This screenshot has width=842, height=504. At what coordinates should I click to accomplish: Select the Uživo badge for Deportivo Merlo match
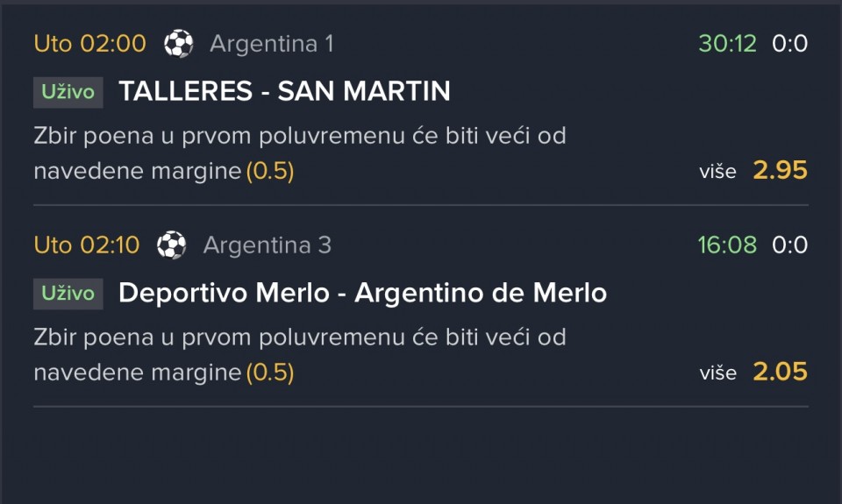pyautogui.click(x=68, y=294)
